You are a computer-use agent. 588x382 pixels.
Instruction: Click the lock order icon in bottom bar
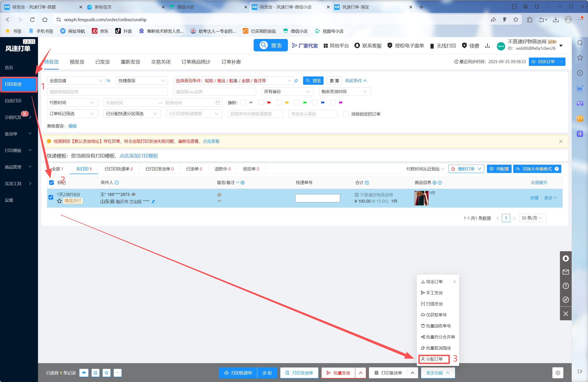(95, 373)
